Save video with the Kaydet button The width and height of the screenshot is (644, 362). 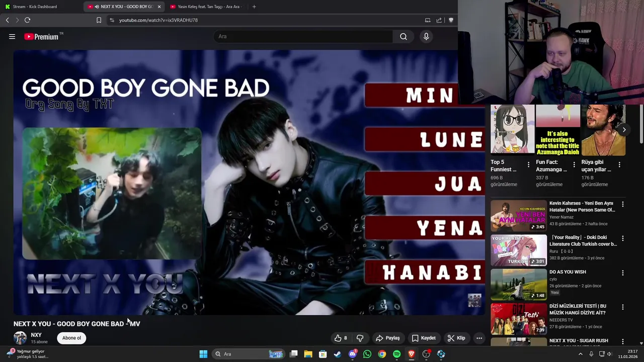(x=424, y=338)
